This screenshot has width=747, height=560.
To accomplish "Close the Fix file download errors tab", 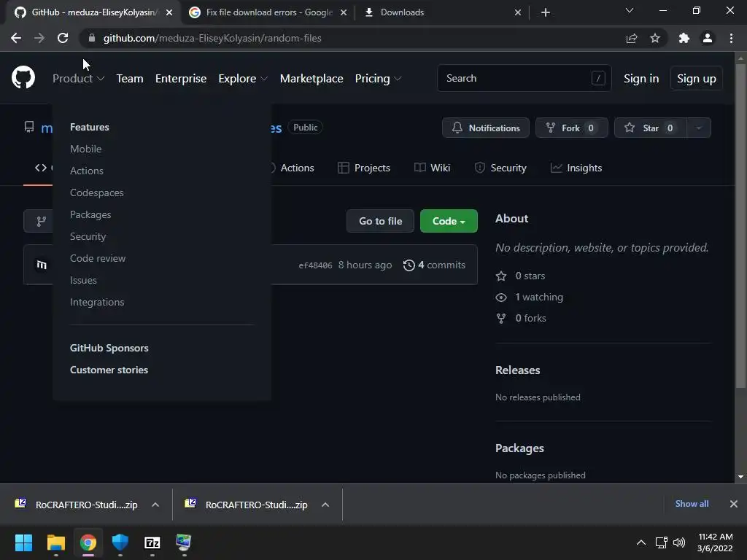I will click(x=344, y=12).
